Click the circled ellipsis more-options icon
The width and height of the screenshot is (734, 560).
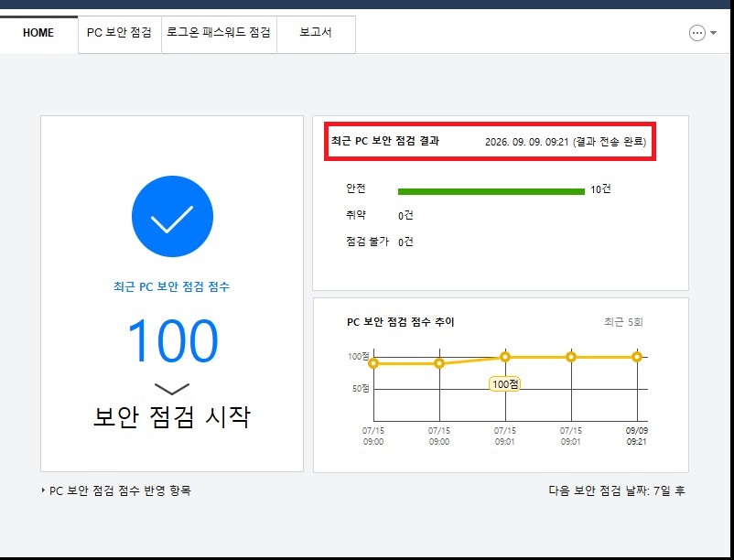point(697,33)
